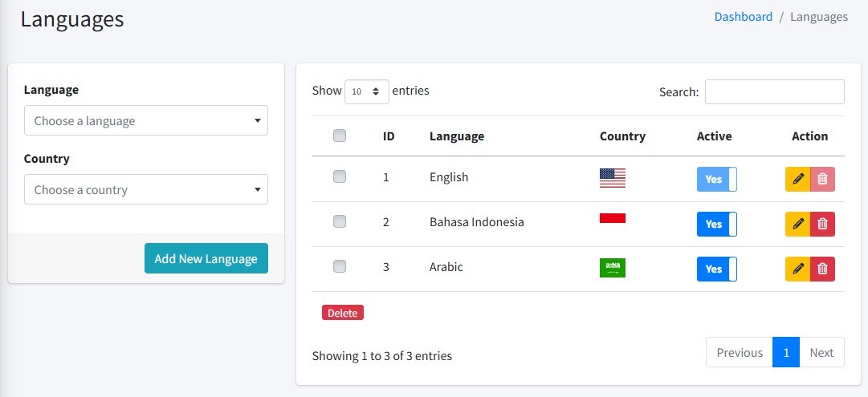
Task: Click the US flag in English row
Action: click(x=612, y=178)
